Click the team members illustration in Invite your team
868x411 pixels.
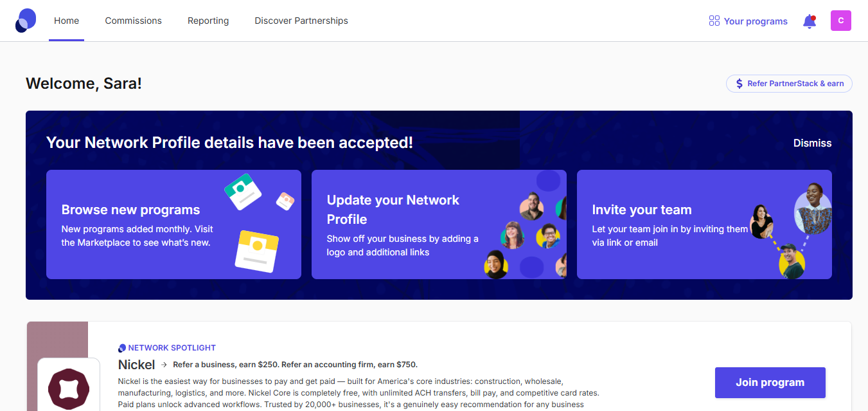[x=790, y=230]
